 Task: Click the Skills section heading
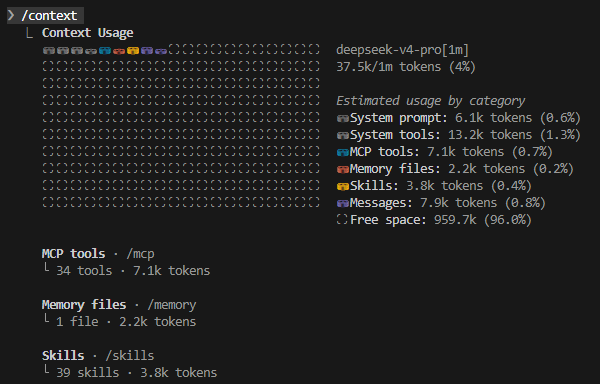63,356
